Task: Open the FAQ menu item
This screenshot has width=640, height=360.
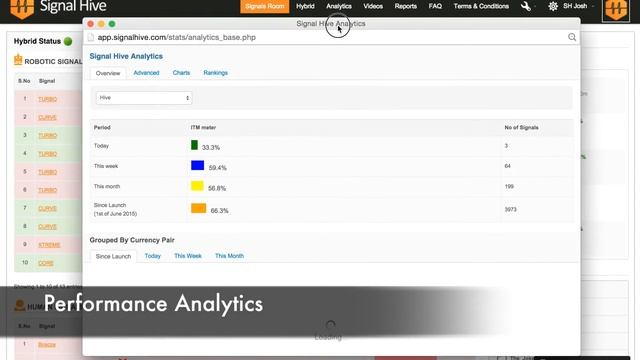Action: [x=435, y=6]
